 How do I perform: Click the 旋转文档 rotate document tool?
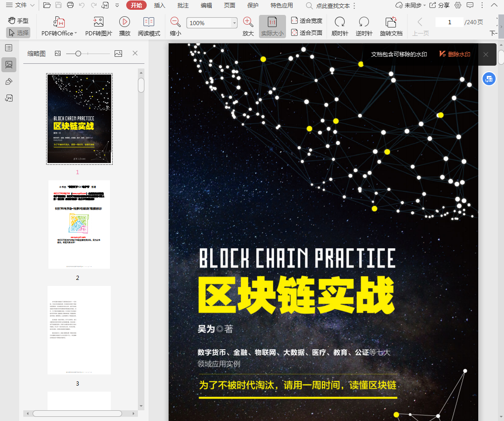point(391,27)
